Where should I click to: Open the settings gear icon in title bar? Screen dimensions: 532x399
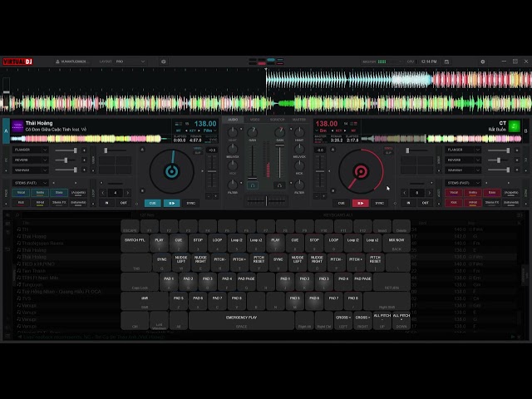[x=482, y=62]
